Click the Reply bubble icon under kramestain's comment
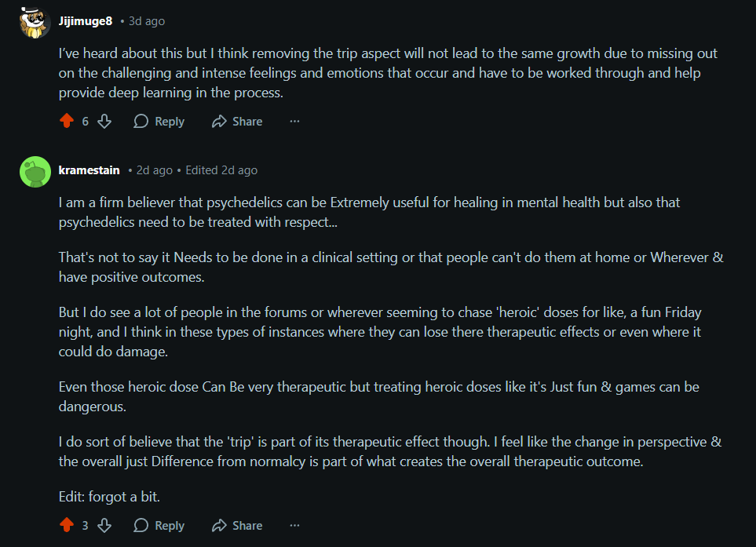Image resolution: width=756 pixels, height=547 pixels. click(141, 526)
